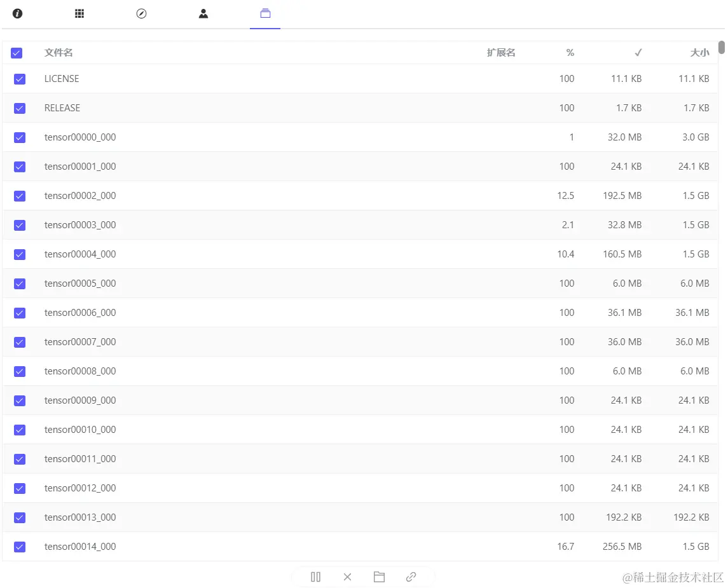Select file name tensor00002_000
Screen dimensions: 728x588
point(80,196)
